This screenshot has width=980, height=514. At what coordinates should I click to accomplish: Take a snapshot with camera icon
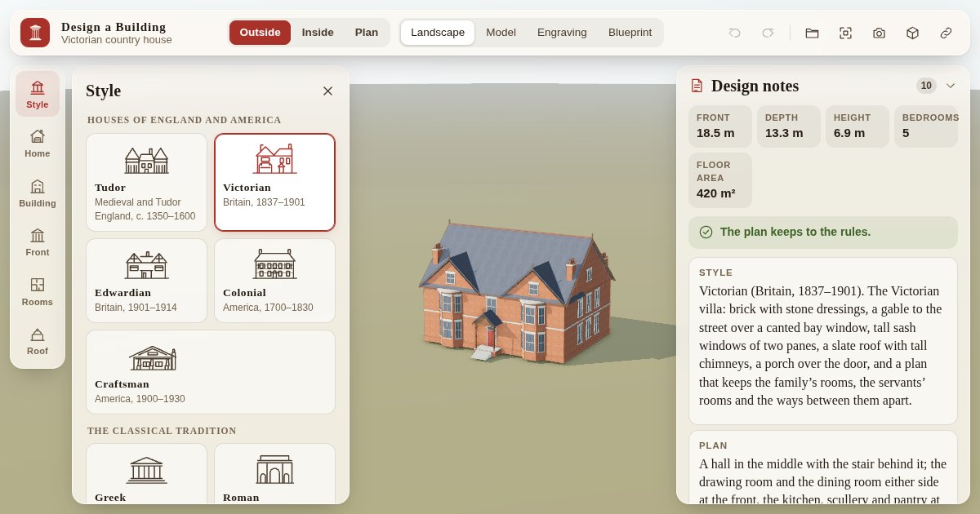tap(879, 33)
